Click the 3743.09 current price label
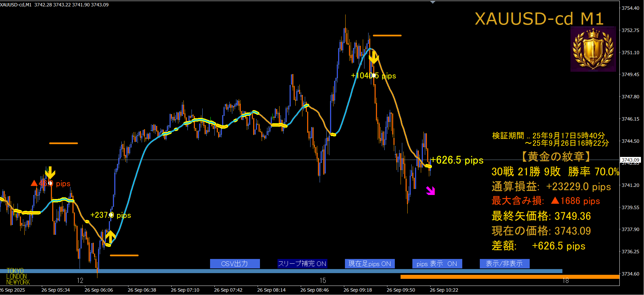 click(x=630, y=160)
